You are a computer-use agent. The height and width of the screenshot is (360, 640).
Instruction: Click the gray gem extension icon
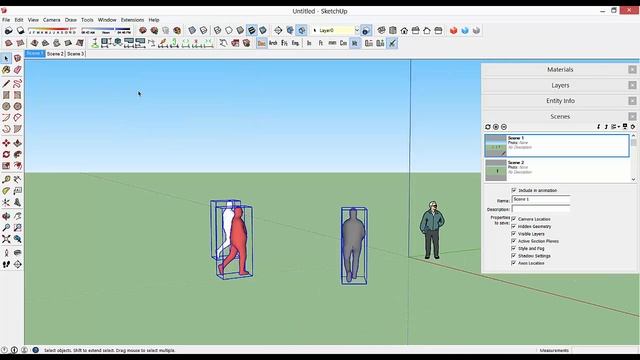coord(476,31)
